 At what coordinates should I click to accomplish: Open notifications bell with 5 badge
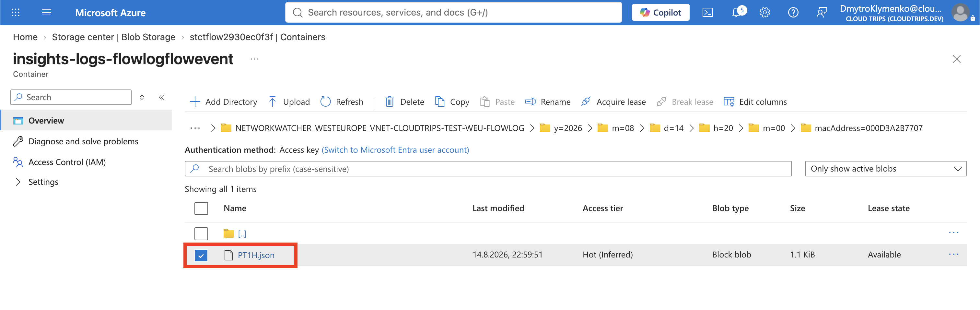point(739,12)
